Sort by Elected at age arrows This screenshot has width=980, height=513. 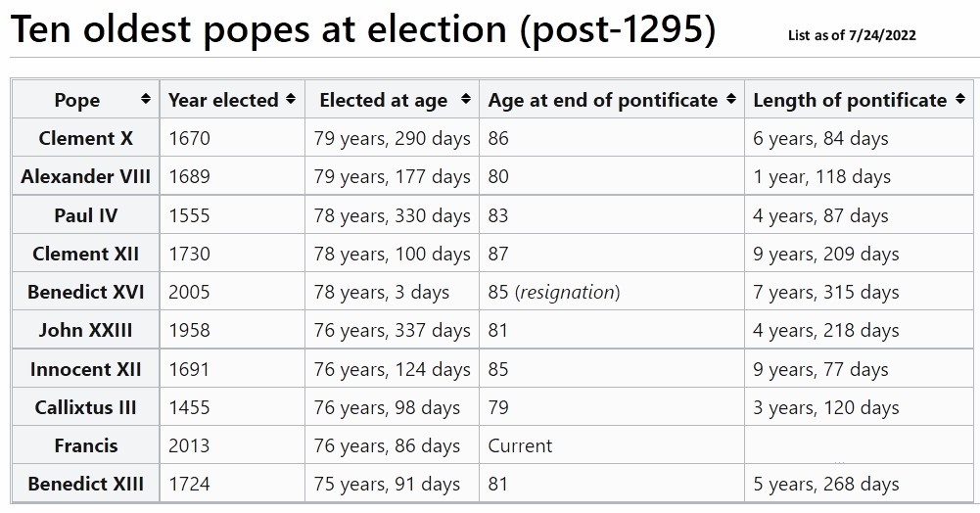[x=466, y=100]
